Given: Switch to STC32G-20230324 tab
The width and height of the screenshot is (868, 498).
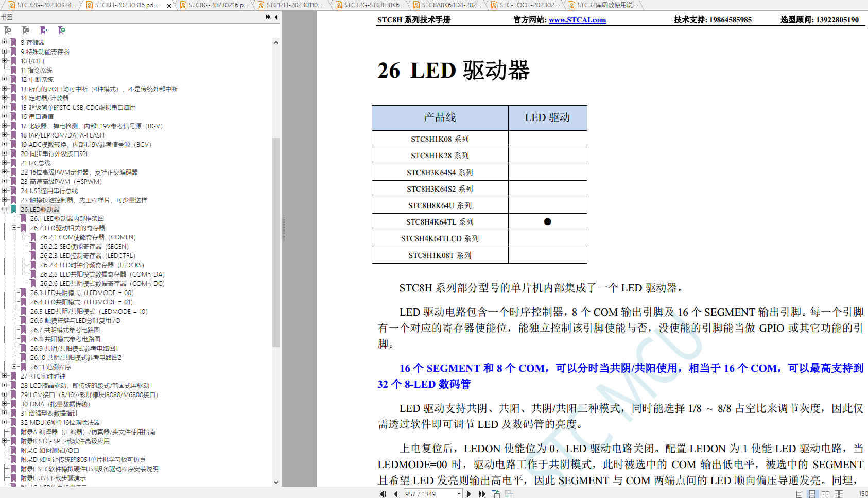Looking at the screenshot, I should [42, 5].
